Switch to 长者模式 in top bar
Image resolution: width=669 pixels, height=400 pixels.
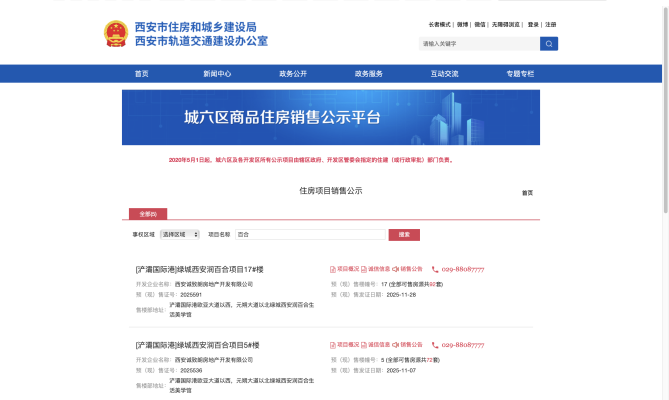point(440,24)
